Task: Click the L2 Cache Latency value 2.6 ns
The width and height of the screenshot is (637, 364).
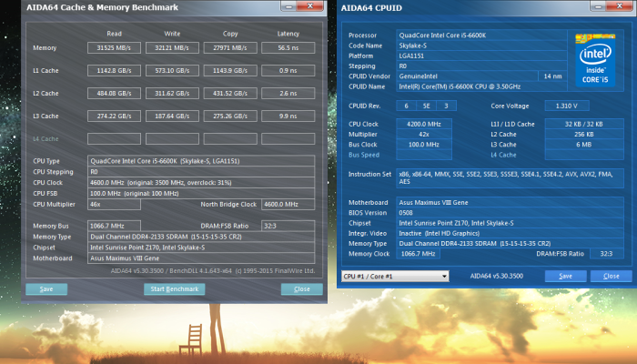Action: tap(288, 94)
